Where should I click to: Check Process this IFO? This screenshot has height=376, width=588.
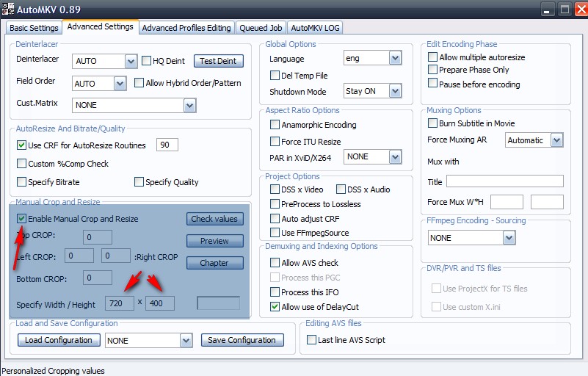(x=275, y=292)
